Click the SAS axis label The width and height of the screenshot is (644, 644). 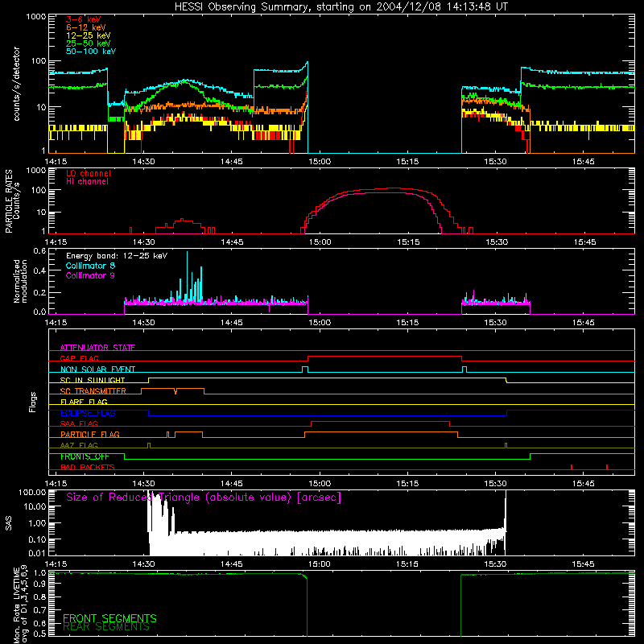point(9,523)
